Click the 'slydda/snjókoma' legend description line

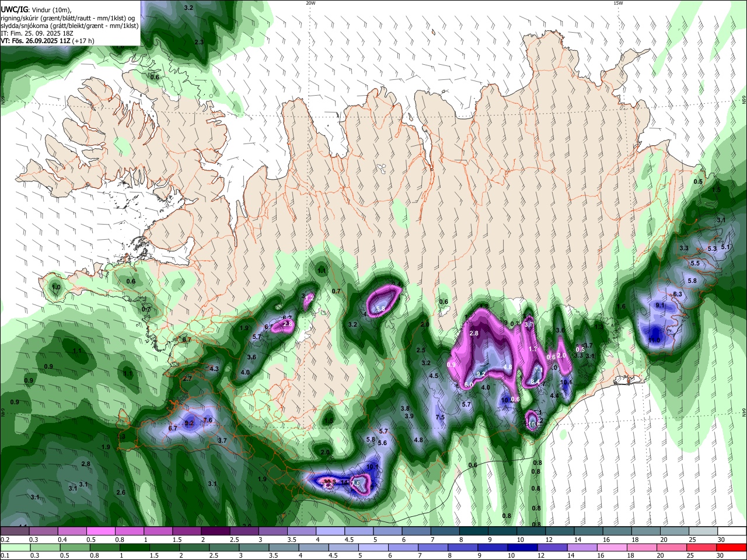pyautogui.click(x=69, y=25)
